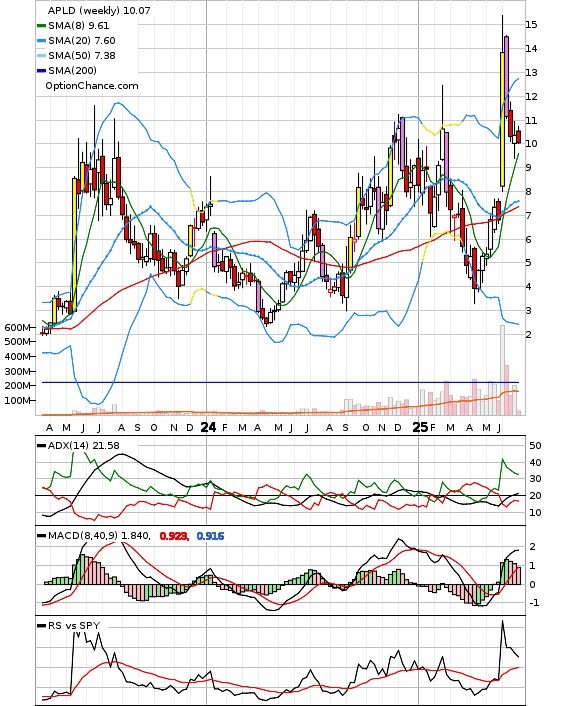Click the dark blue SMA(200) legend swatch
This screenshot has width=566, height=706.
click(41, 71)
